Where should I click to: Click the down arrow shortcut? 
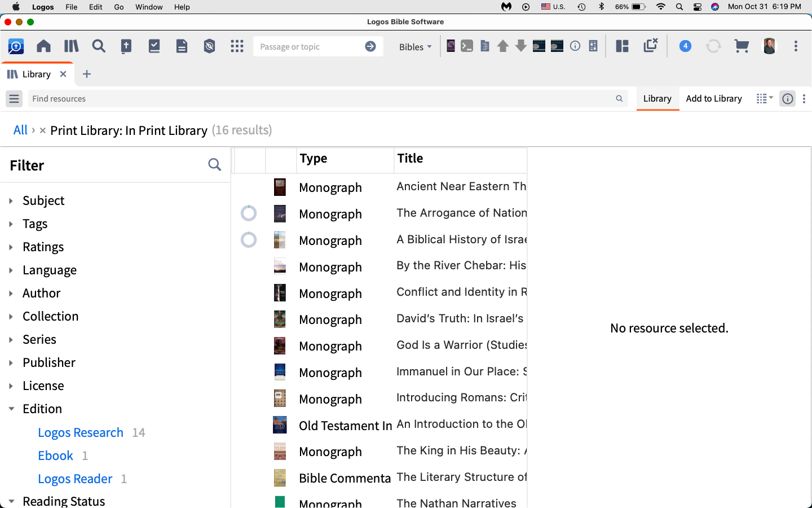(x=521, y=46)
